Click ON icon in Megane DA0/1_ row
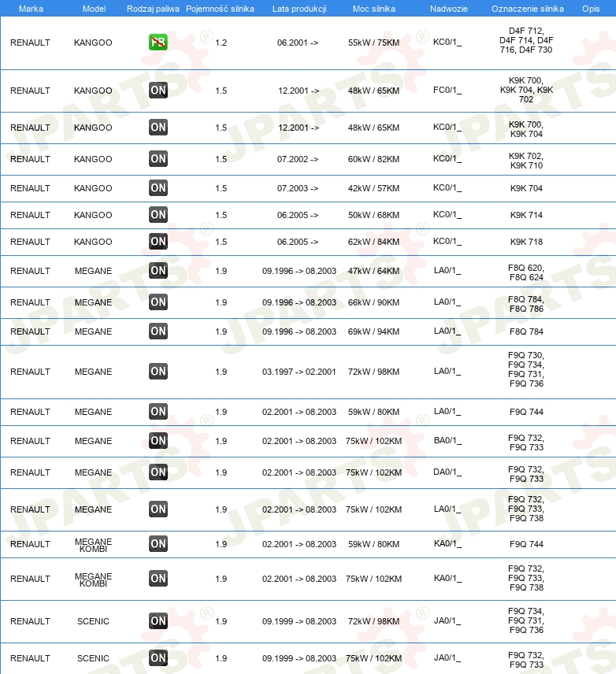 point(158,472)
